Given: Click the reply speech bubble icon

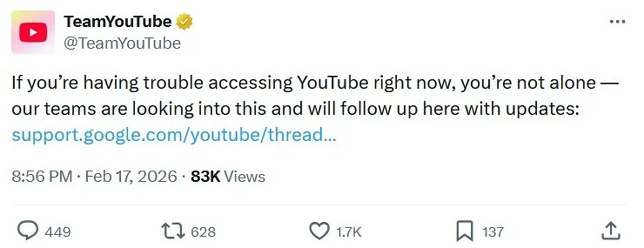Looking at the screenshot, I should point(27,231).
